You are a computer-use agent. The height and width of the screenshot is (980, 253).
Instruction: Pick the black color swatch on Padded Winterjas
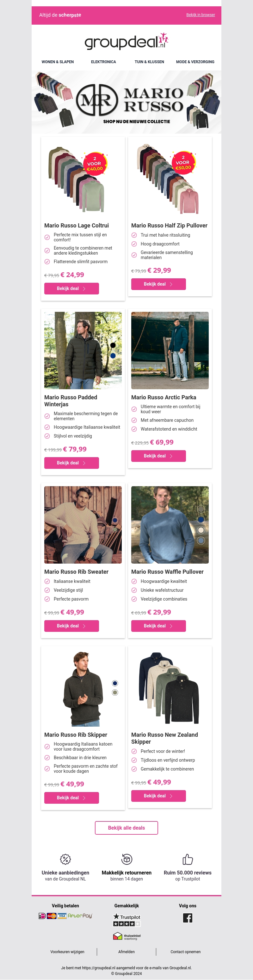tap(113, 345)
